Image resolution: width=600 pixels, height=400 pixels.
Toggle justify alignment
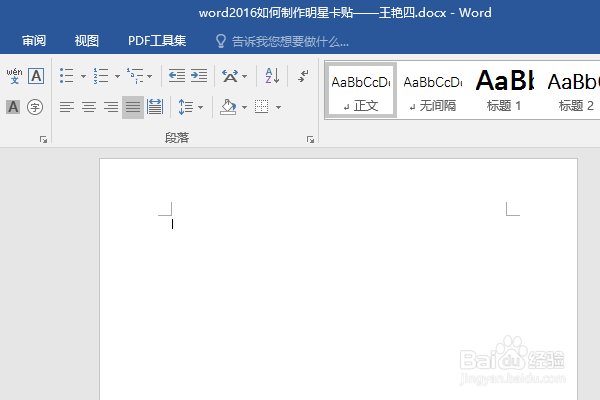pos(133,107)
